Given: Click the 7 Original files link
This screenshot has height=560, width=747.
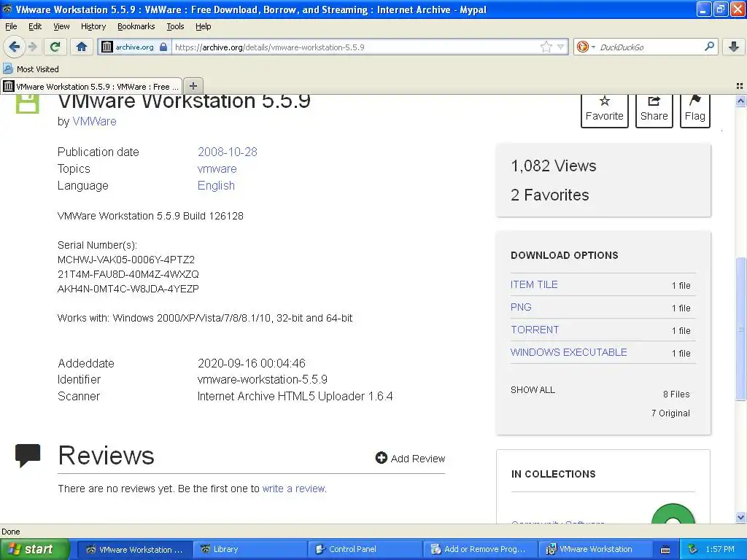Looking at the screenshot, I should 670,413.
